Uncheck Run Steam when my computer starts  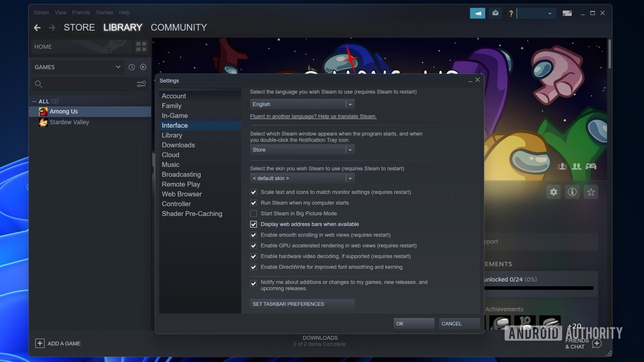[254, 203]
